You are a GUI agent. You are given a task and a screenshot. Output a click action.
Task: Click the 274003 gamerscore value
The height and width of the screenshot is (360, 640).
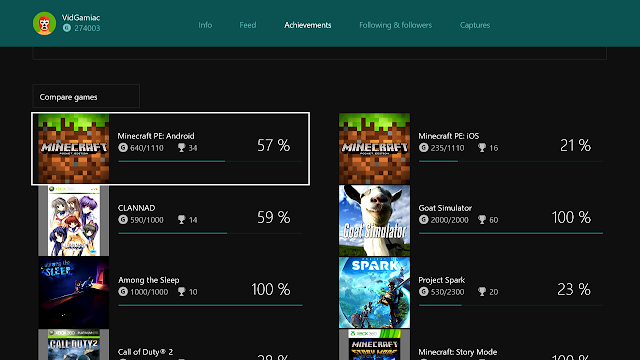click(x=87, y=28)
